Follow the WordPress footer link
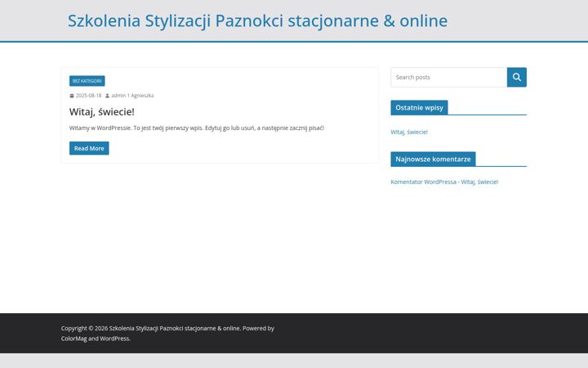588x368 pixels. pyautogui.click(x=114, y=339)
